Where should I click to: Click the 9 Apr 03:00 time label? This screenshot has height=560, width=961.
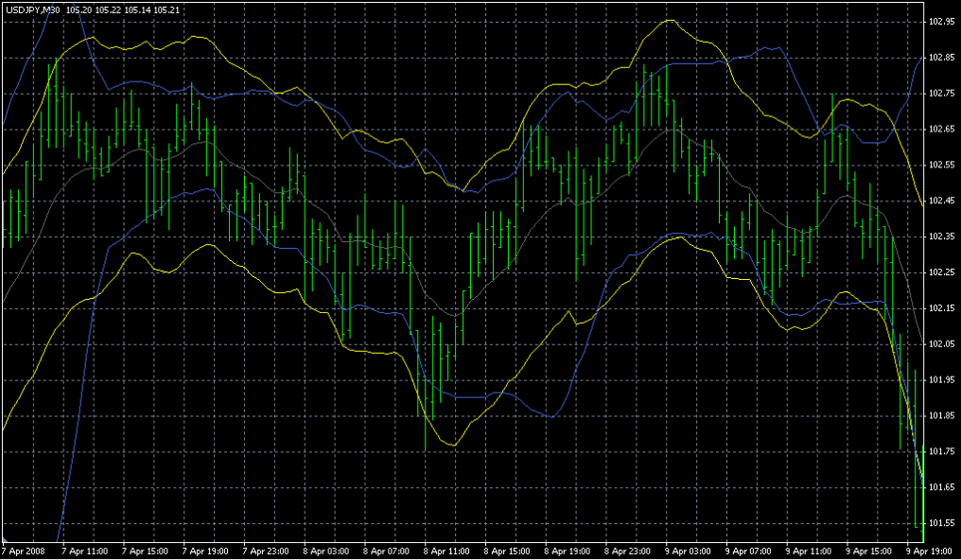click(x=689, y=551)
